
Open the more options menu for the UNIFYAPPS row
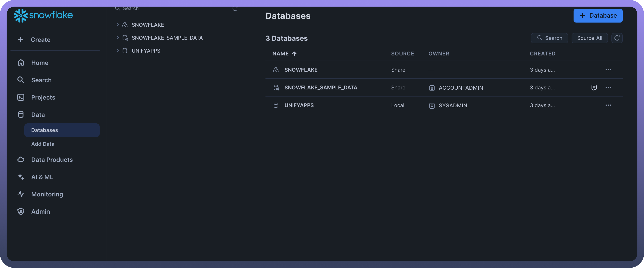click(x=608, y=105)
